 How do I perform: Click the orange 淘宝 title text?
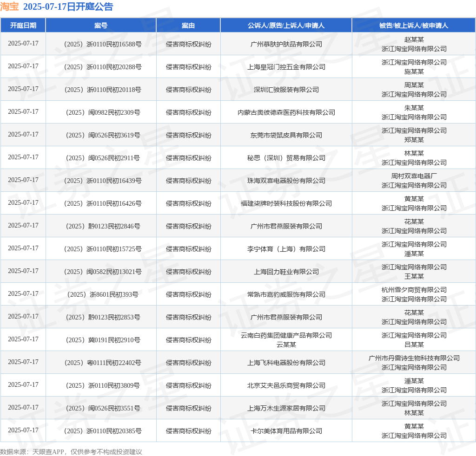[x=9, y=7]
